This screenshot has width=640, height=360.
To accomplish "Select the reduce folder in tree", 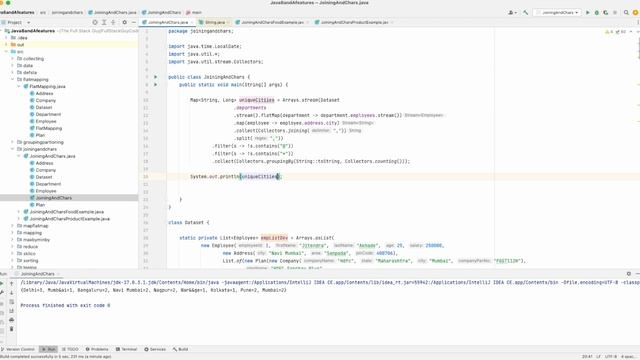I will (x=30, y=247).
